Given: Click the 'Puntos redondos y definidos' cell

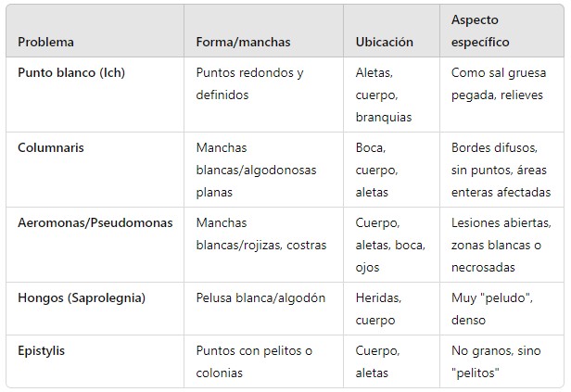Looking at the screenshot, I should pos(249,83).
